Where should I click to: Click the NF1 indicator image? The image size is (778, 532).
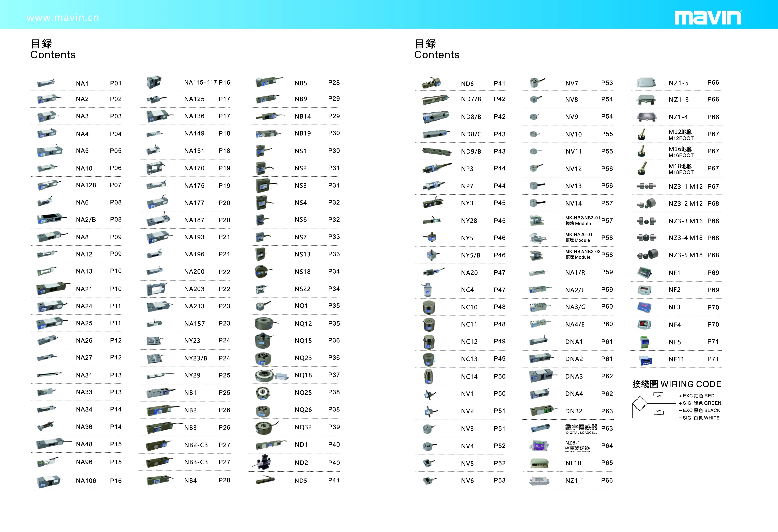(644, 272)
